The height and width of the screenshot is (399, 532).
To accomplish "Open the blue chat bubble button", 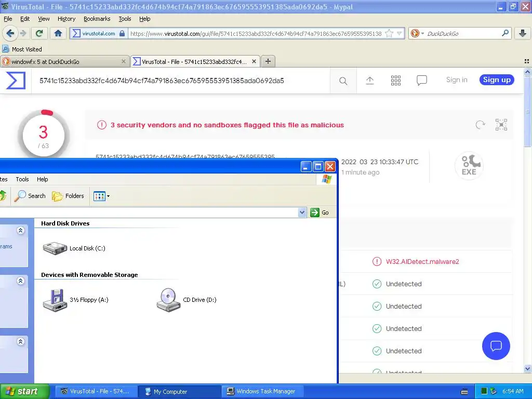I will (x=496, y=345).
